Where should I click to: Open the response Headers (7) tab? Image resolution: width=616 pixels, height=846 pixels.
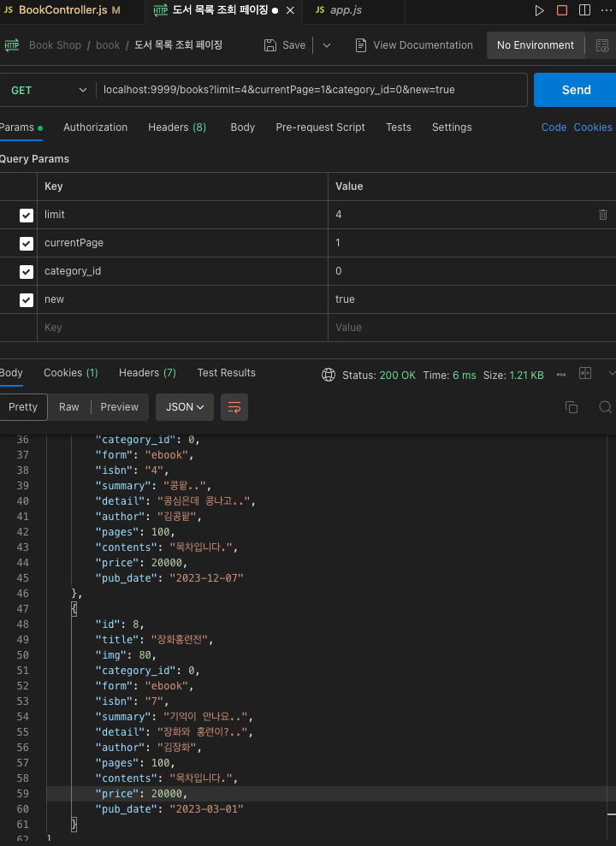(x=147, y=373)
